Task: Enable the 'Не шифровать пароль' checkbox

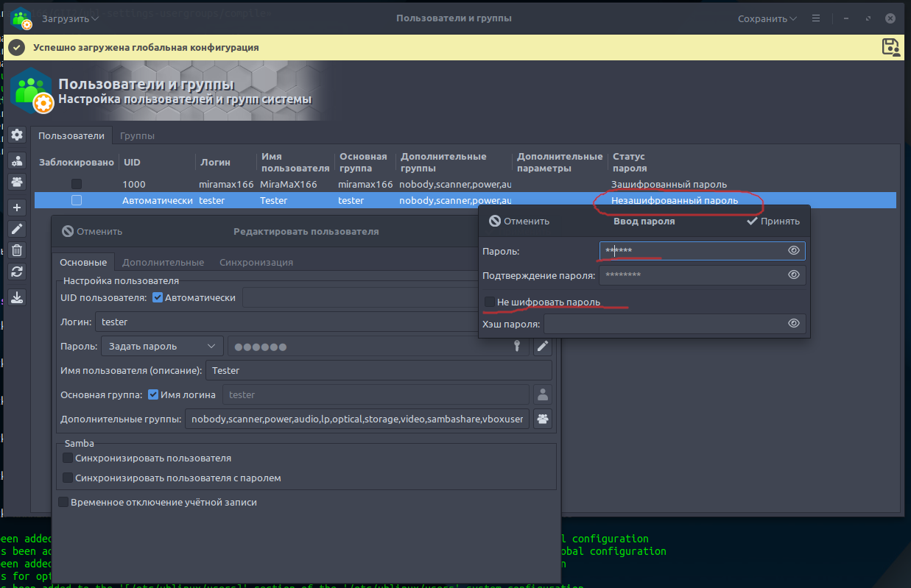Action: coord(490,302)
